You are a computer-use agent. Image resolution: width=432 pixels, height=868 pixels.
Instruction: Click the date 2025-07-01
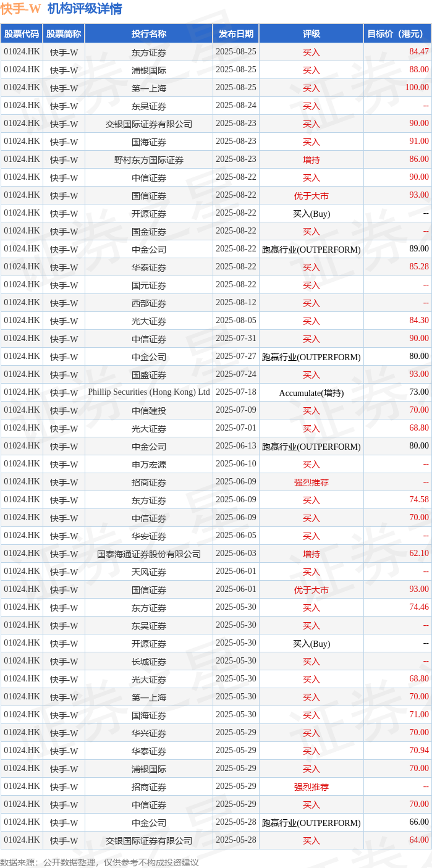pyautogui.click(x=235, y=428)
